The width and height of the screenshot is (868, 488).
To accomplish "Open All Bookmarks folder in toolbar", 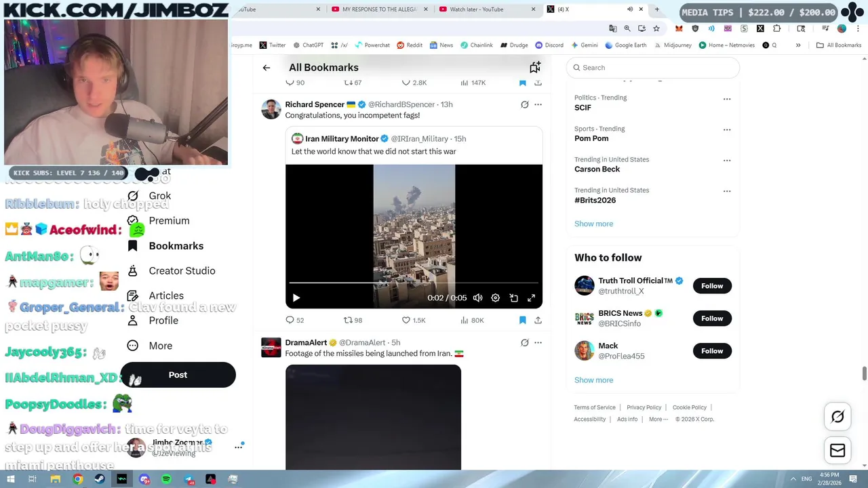I will click(x=839, y=45).
